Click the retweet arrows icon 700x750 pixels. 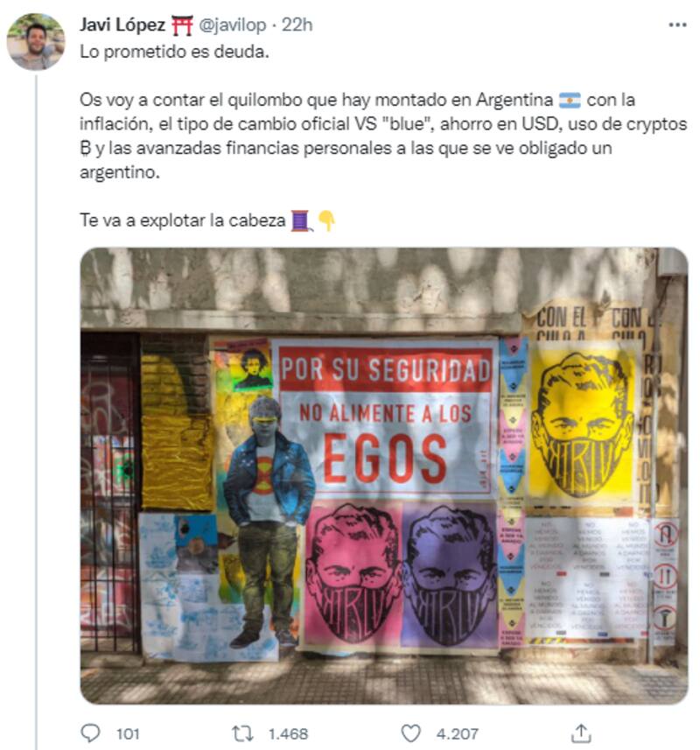(242, 733)
